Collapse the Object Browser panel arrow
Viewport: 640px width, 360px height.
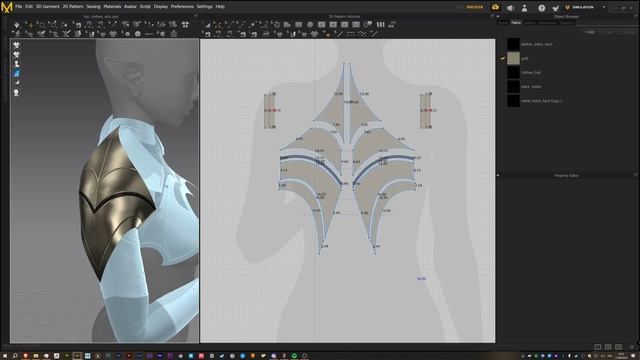(x=498, y=16)
